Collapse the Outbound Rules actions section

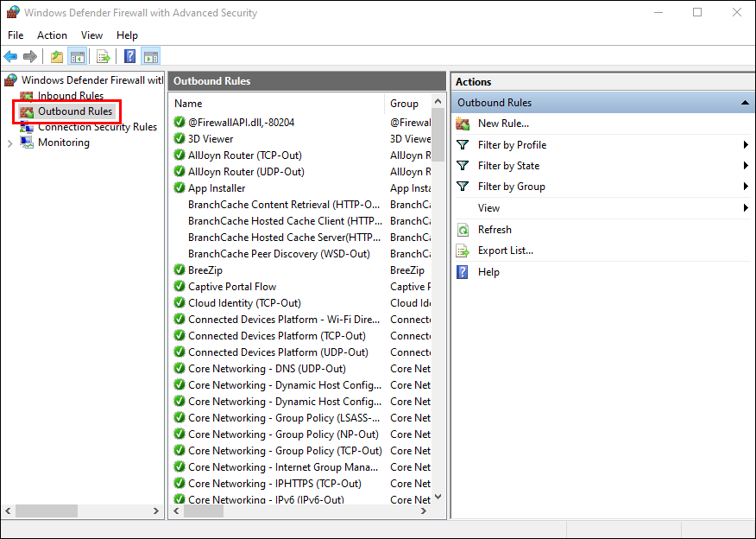coord(745,103)
